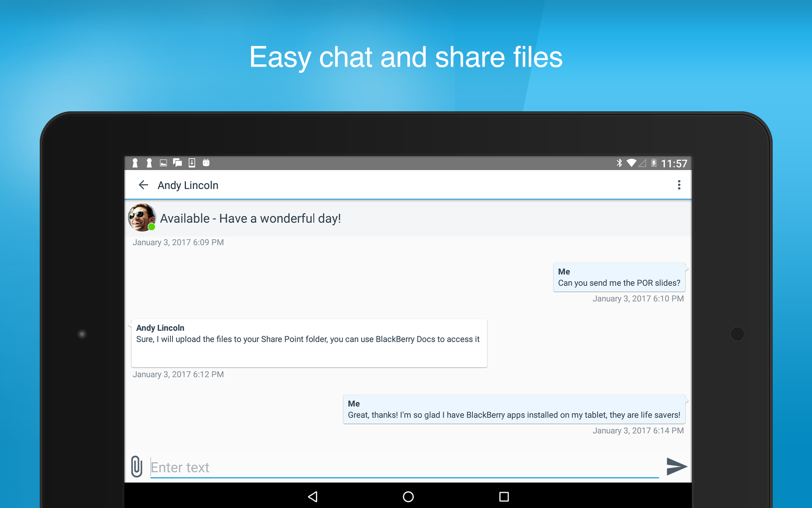Tap the back arrow next to Andy Lincoln

click(x=143, y=185)
